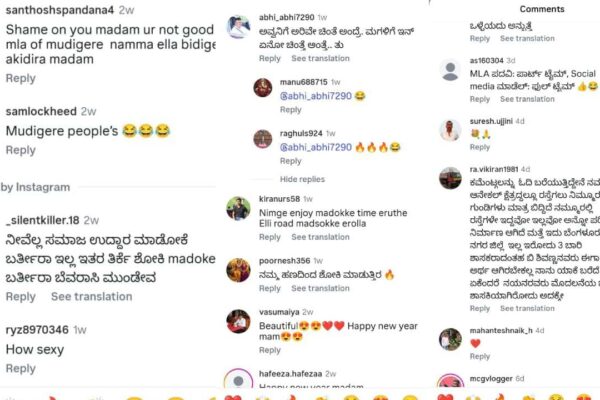The width and height of the screenshot is (600, 400).
Task: See translation of kiranurs58's comment
Action: pyautogui.click(x=321, y=237)
